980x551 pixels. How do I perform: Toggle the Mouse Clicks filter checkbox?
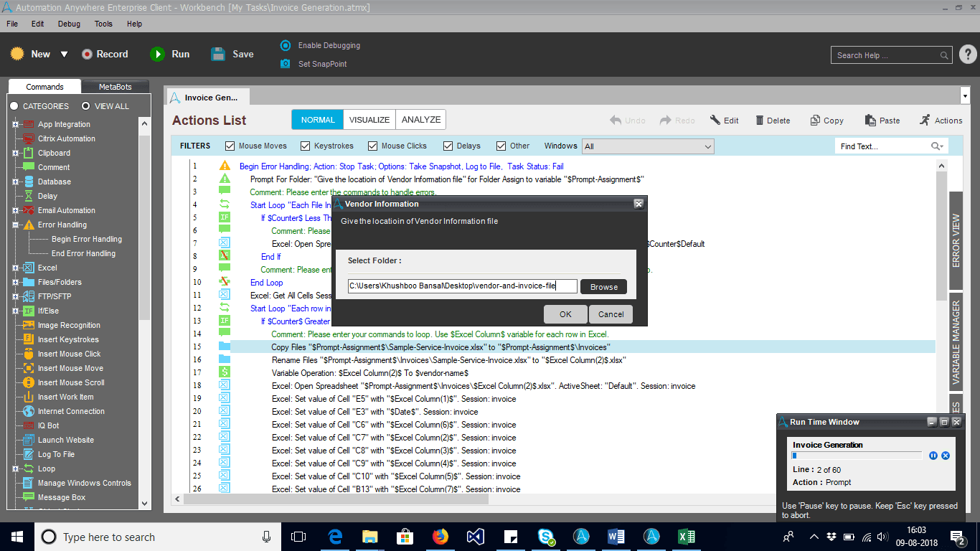point(373,146)
